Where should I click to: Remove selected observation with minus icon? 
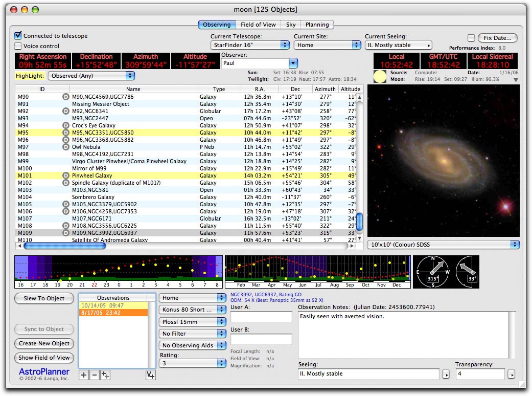[95, 375]
